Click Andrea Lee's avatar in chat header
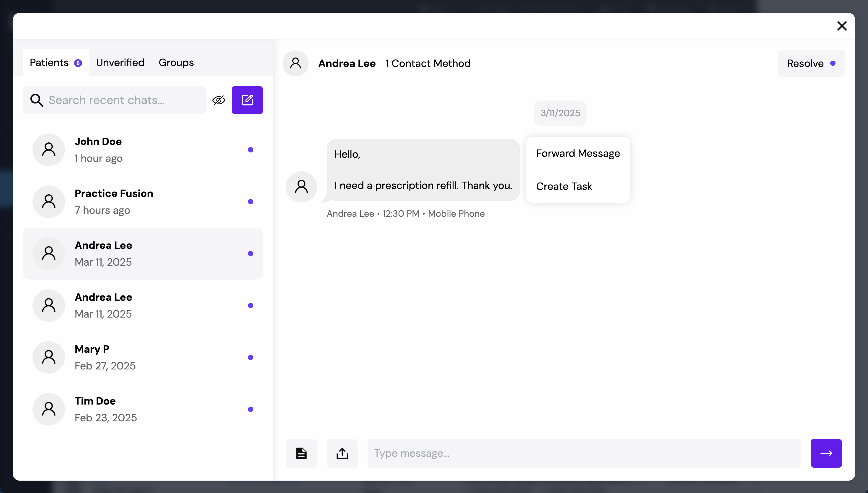The height and width of the screenshot is (493, 868). tap(295, 63)
